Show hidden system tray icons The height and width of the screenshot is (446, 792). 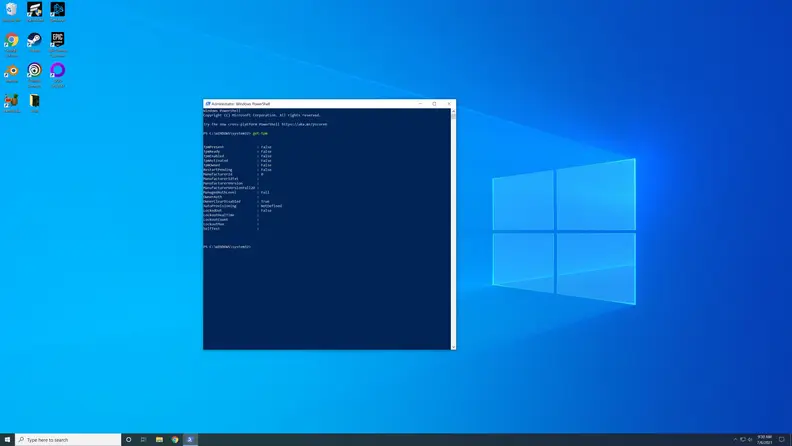tap(735, 439)
